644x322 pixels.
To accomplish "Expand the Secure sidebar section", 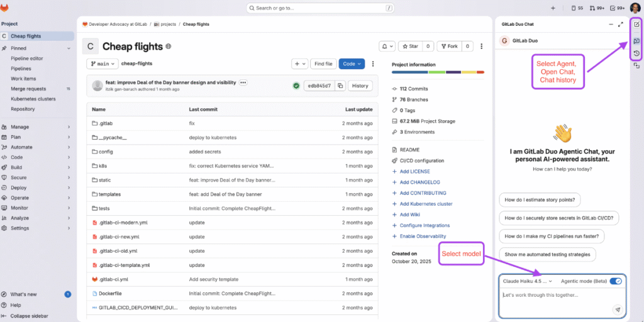I will point(37,177).
